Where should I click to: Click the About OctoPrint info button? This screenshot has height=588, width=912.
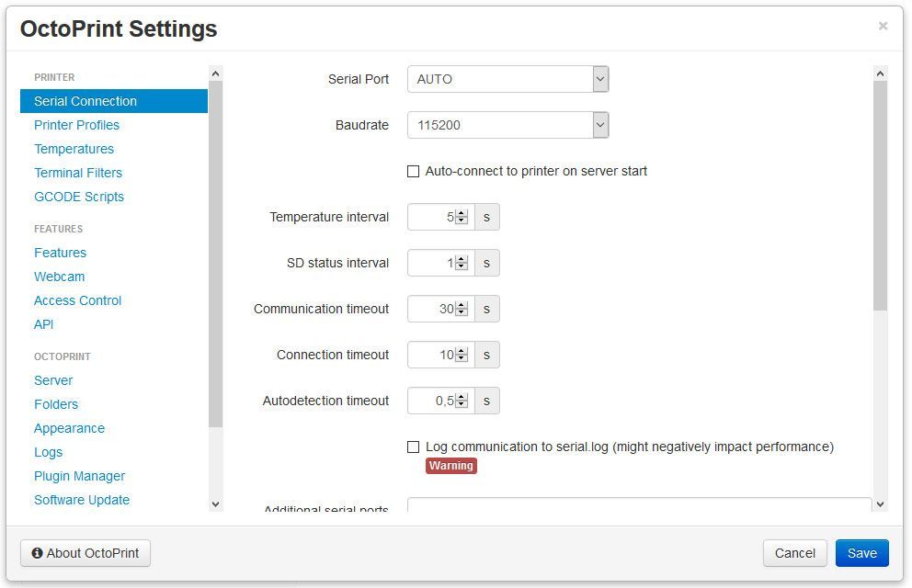(x=85, y=553)
